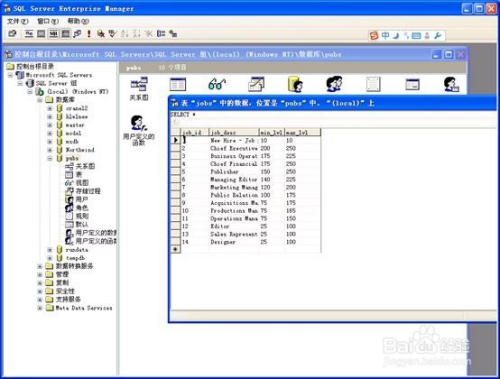Toggle the SQL pane toolbar button
Viewport: 500px width, 379px height.
[54, 34]
